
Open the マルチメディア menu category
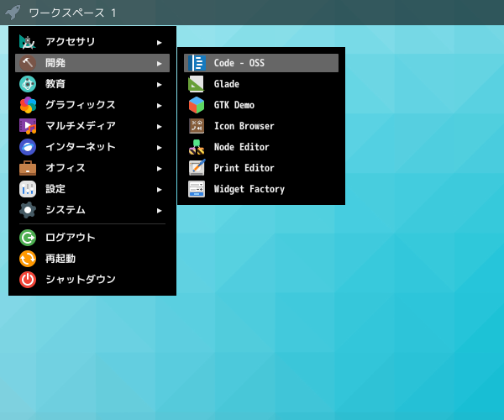click(92, 126)
